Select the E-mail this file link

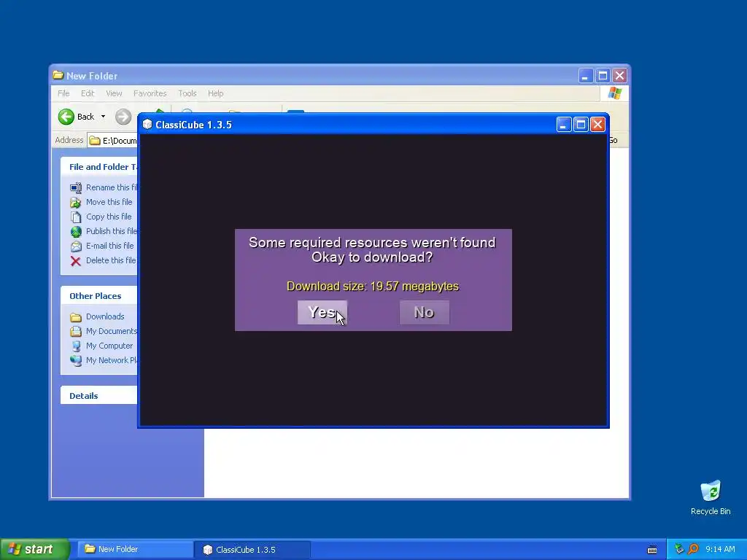tap(109, 246)
